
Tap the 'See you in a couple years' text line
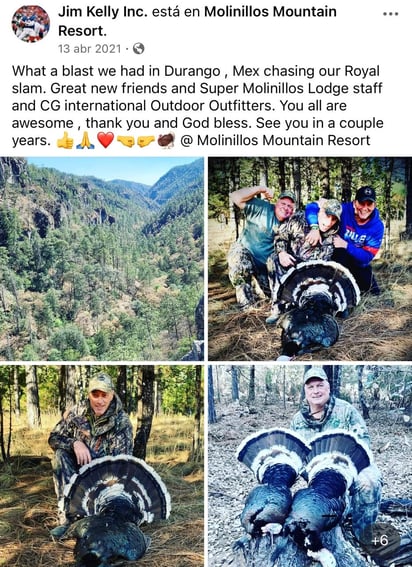click(x=197, y=132)
